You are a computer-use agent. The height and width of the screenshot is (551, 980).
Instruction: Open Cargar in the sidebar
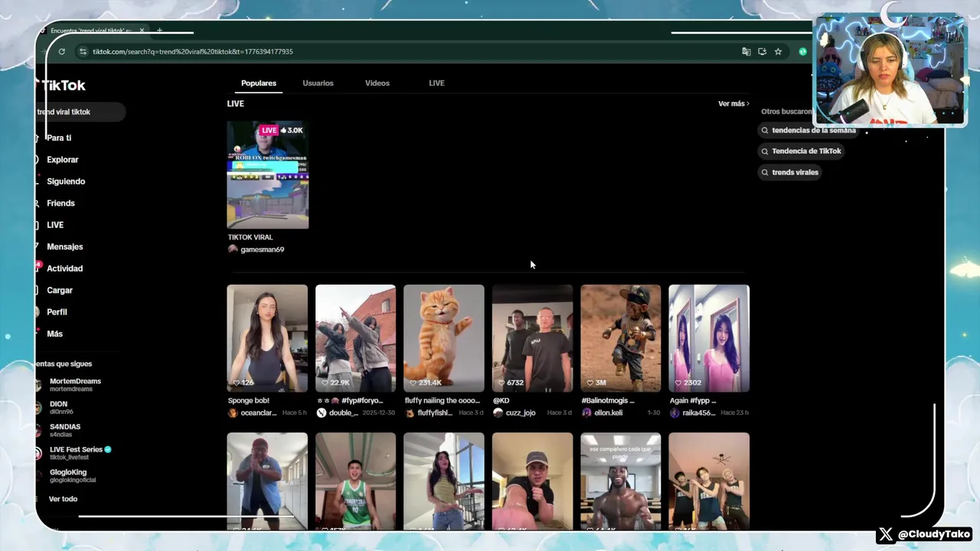(x=60, y=291)
